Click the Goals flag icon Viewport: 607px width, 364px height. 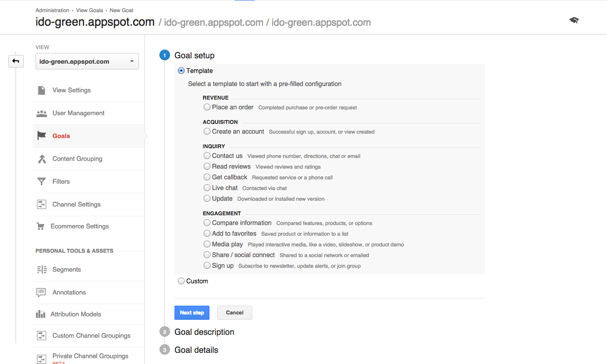point(41,136)
